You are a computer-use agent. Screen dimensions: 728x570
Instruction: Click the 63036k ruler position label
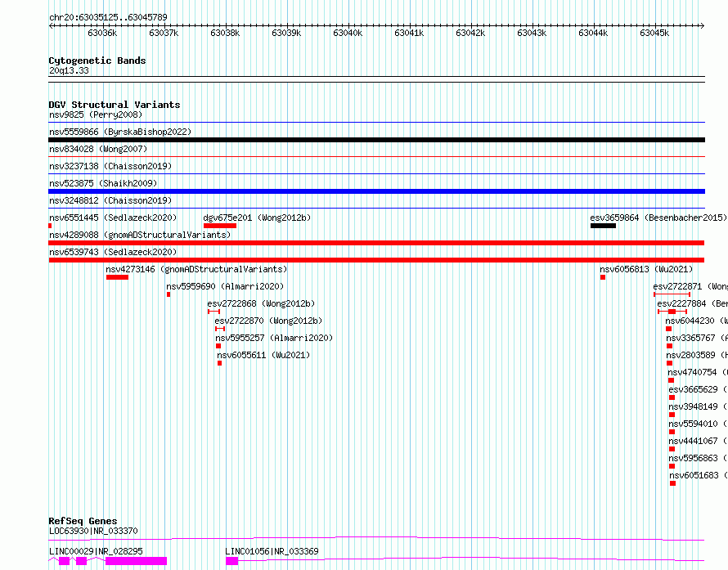tap(102, 33)
